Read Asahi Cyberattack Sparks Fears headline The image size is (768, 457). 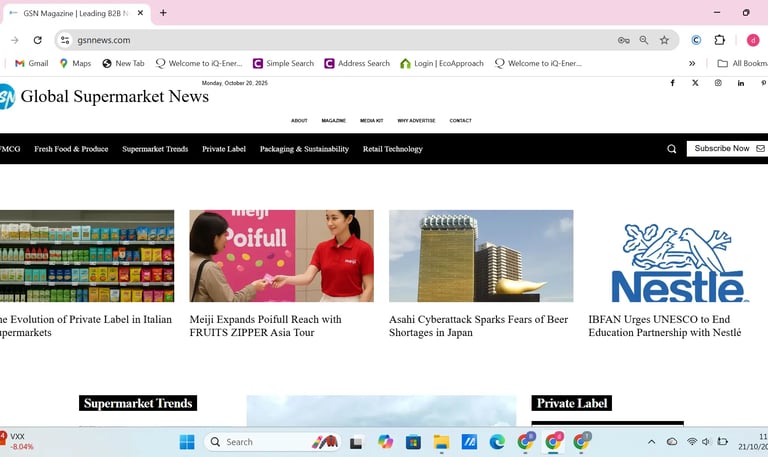[x=479, y=326]
